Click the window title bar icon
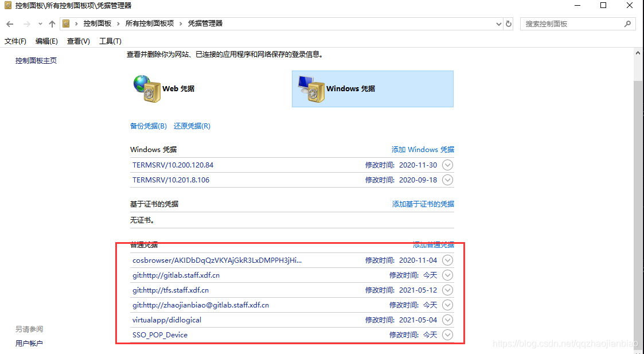The image size is (644, 354). pyautogui.click(x=8, y=5)
